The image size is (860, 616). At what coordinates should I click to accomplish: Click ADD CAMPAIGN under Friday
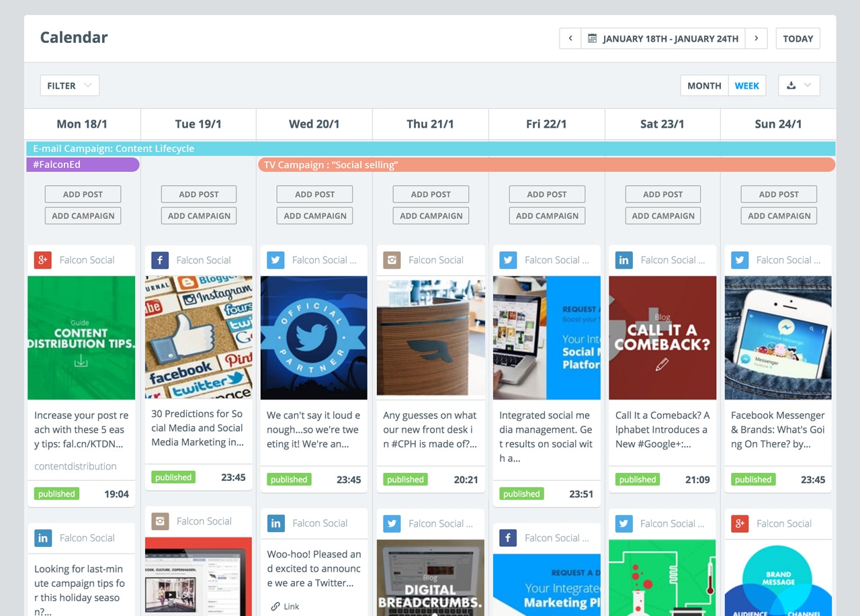click(547, 216)
